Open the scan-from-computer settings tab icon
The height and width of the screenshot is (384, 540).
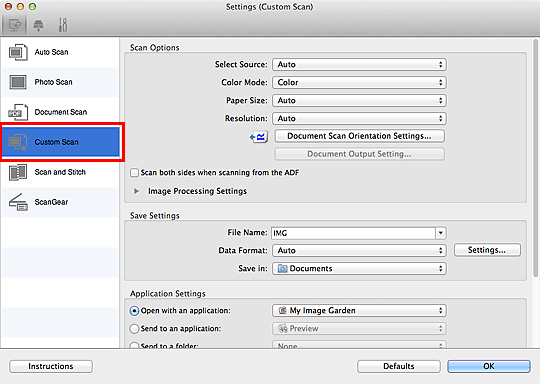point(14,25)
